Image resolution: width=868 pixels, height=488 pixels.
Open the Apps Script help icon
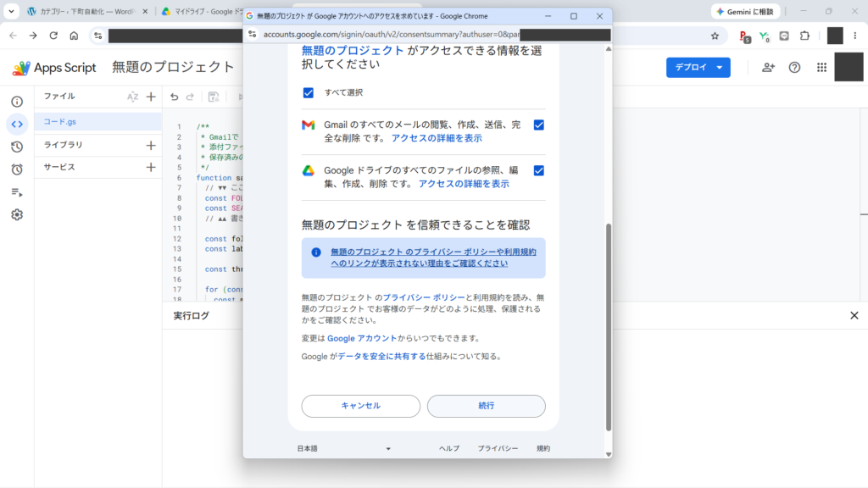point(794,68)
